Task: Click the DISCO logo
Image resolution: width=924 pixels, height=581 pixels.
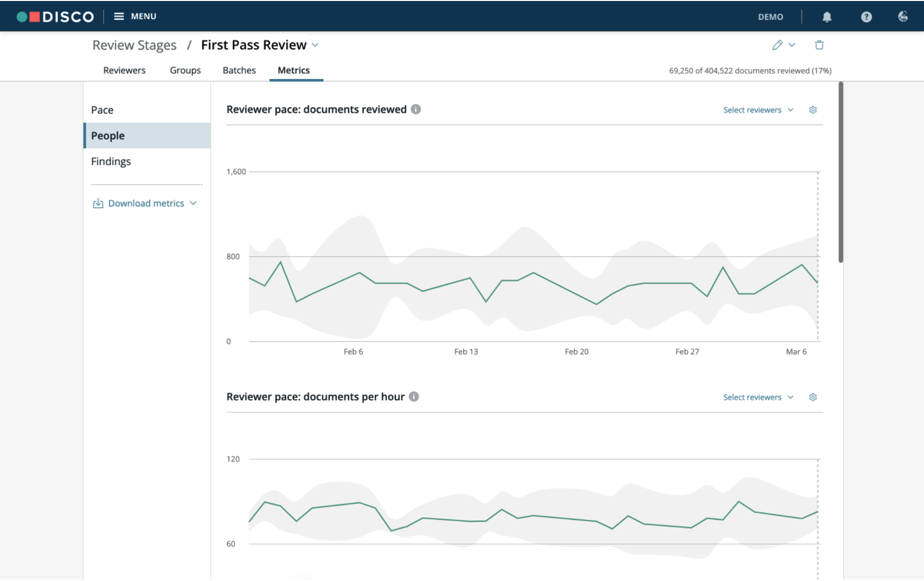Action: [x=55, y=17]
